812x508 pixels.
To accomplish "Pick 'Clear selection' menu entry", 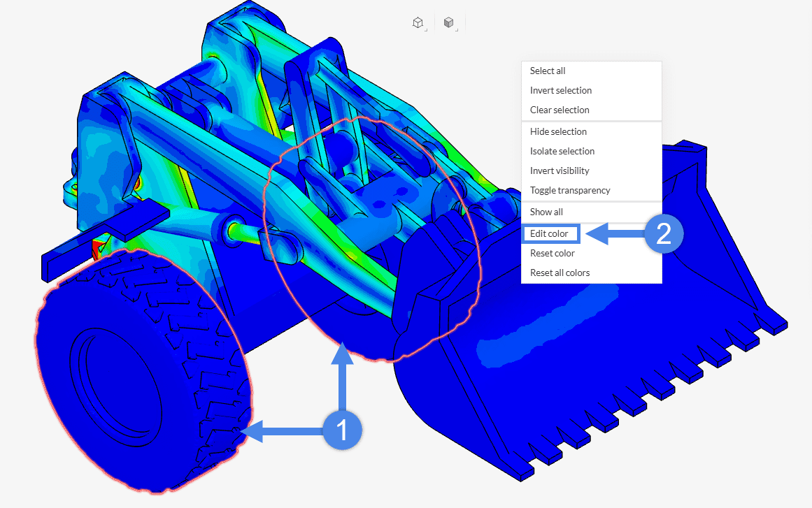I will pyautogui.click(x=560, y=110).
